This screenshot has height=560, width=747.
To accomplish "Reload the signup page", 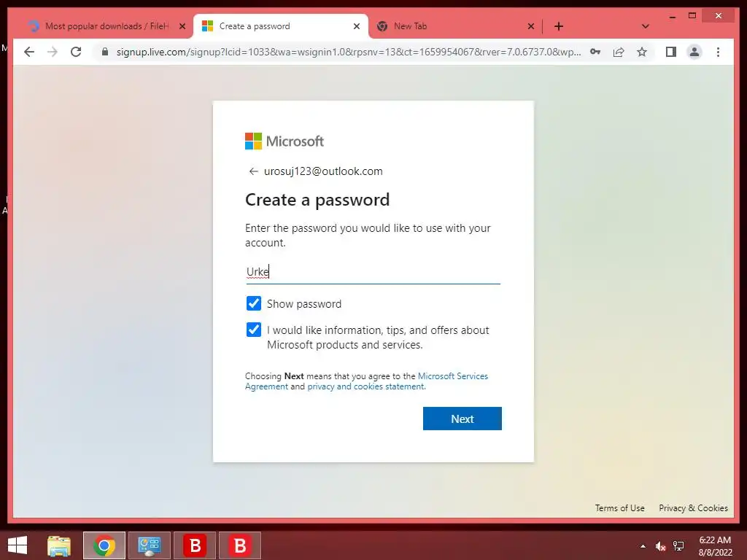I will pos(76,52).
